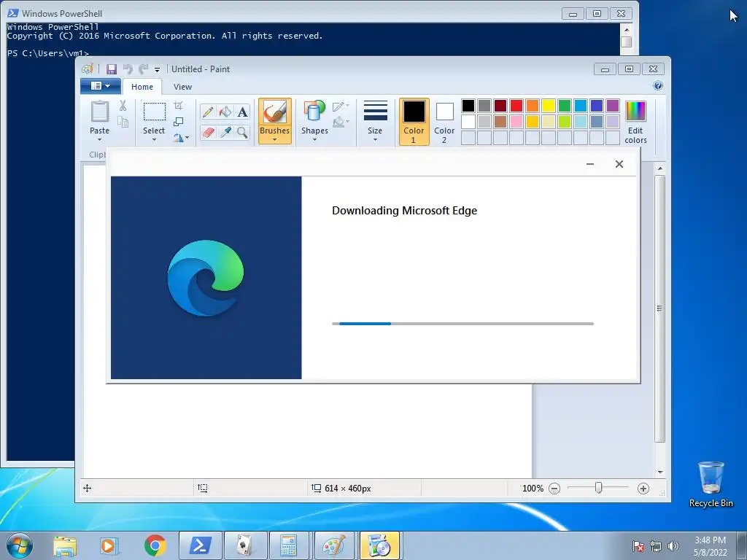Click the Paint vertical scrollbar
This screenshot has height=560, width=747.
(659, 308)
